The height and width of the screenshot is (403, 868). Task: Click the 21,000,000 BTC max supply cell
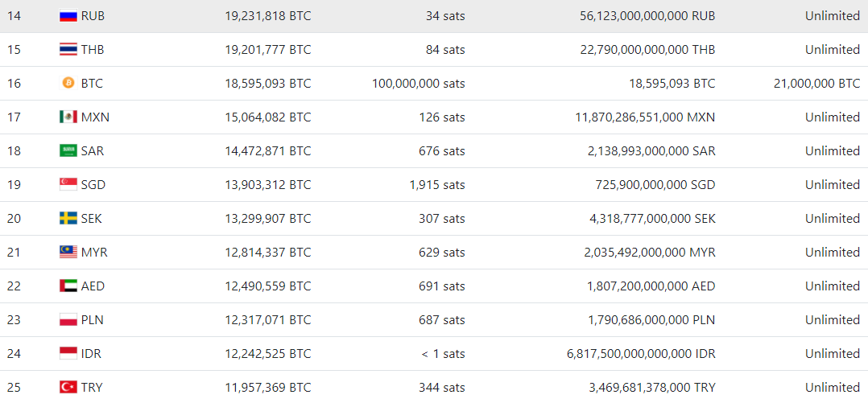(815, 84)
